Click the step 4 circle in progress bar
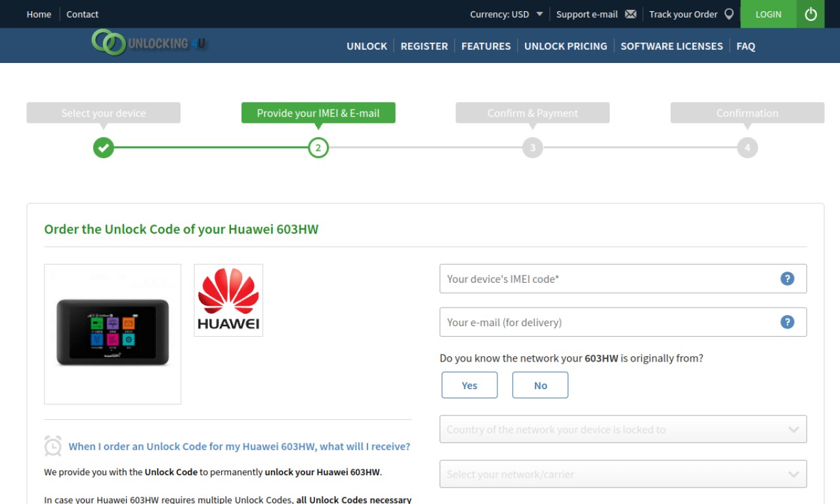This screenshot has height=504, width=840. [747, 148]
